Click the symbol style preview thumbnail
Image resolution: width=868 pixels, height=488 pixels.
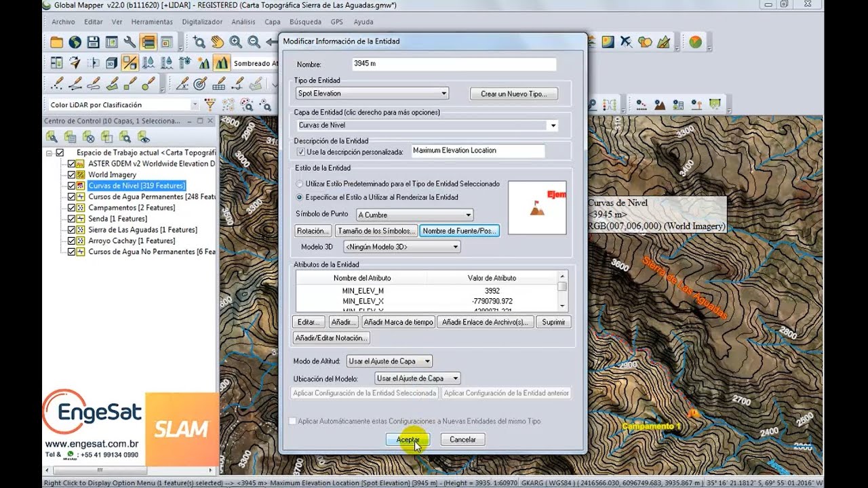coord(537,207)
